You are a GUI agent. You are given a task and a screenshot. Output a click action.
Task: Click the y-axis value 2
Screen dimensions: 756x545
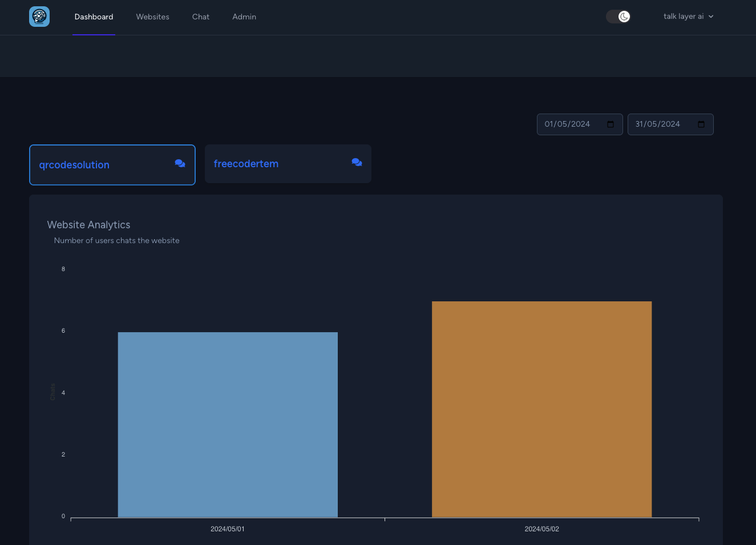pyautogui.click(x=63, y=454)
